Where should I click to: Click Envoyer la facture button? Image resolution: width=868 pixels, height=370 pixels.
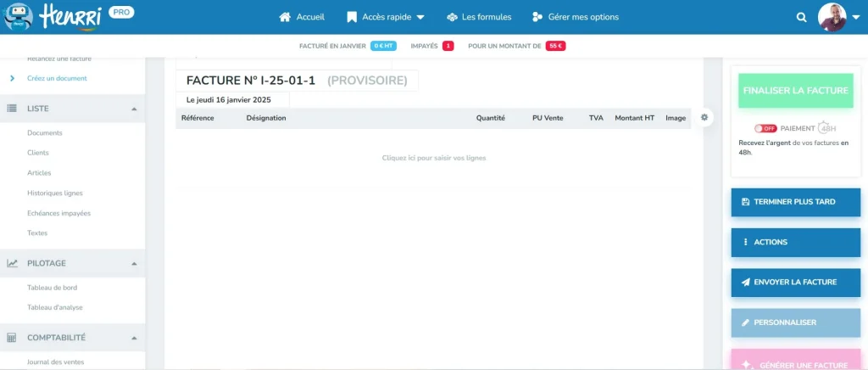(x=795, y=282)
